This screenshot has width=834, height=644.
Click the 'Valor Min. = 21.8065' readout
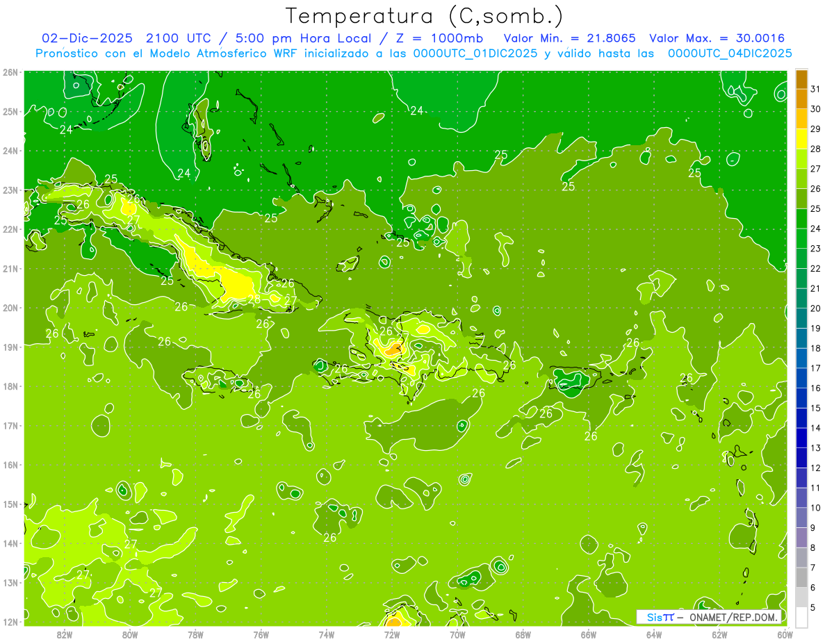click(x=570, y=38)
